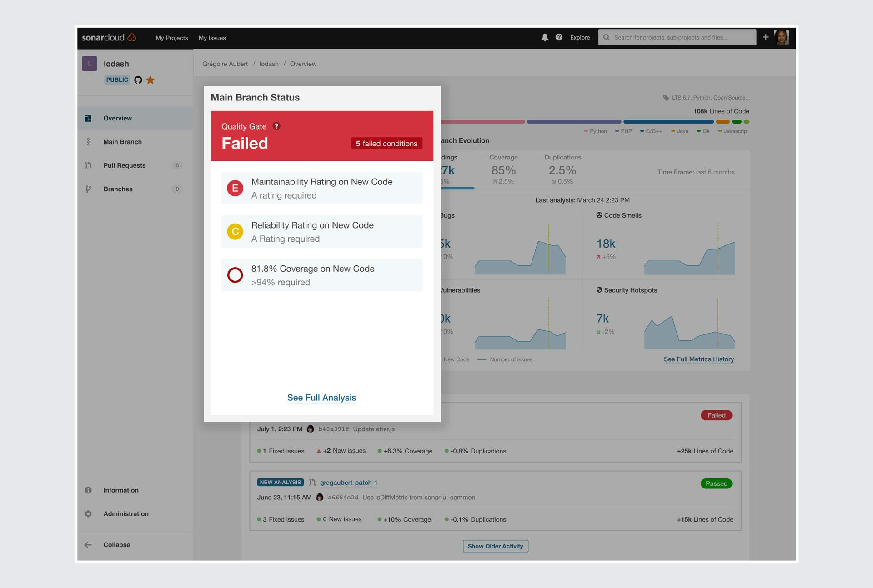Open See Full Metrics History link
The width and height of the screenshot is (873, 588).
699,359
